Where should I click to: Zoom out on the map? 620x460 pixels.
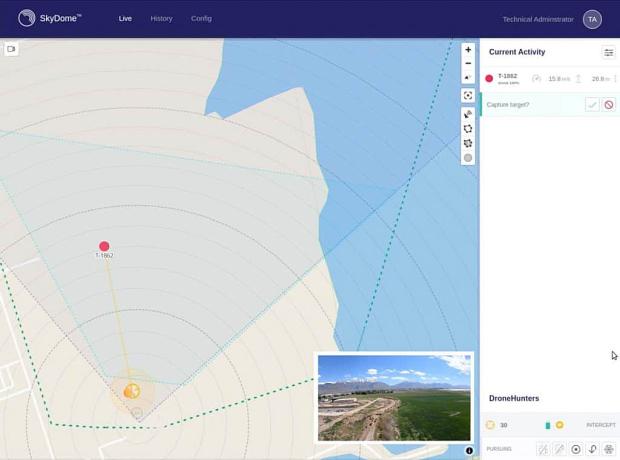point(468,63)
